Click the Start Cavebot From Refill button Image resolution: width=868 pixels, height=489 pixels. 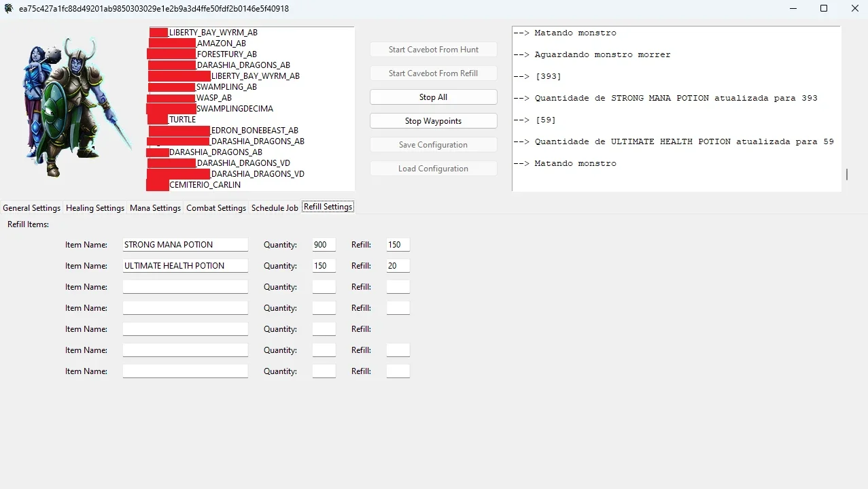pyautogui.click(x=434, y=73)
